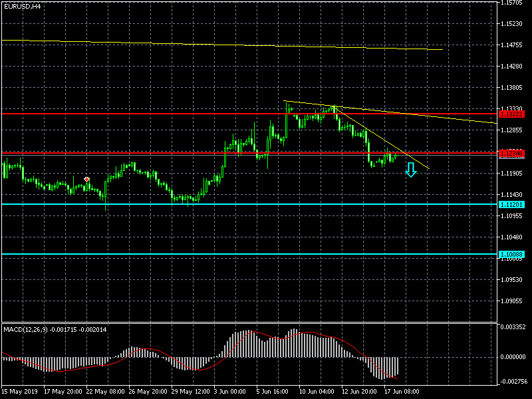Viewport: 532px width, 399px height.
Task: Click the 1.09055 price axis value
Action: click(x=511, y=301)
